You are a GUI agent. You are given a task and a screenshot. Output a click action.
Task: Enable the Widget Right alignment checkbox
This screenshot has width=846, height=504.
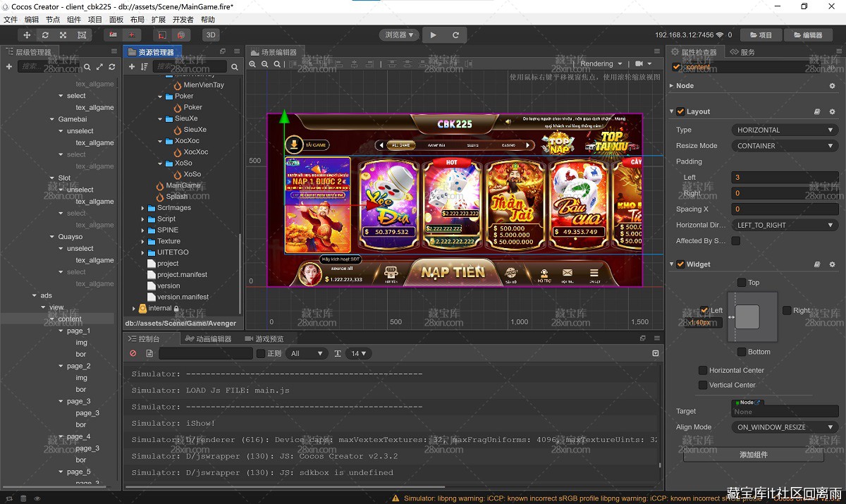coord(787,310)
